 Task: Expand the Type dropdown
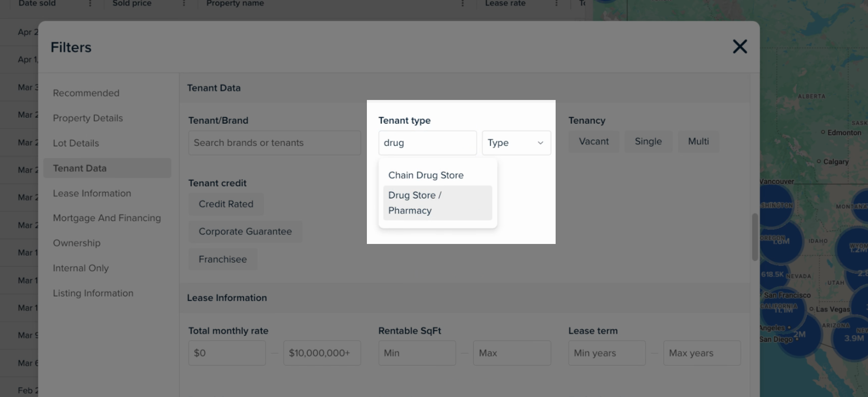[516, 143]
